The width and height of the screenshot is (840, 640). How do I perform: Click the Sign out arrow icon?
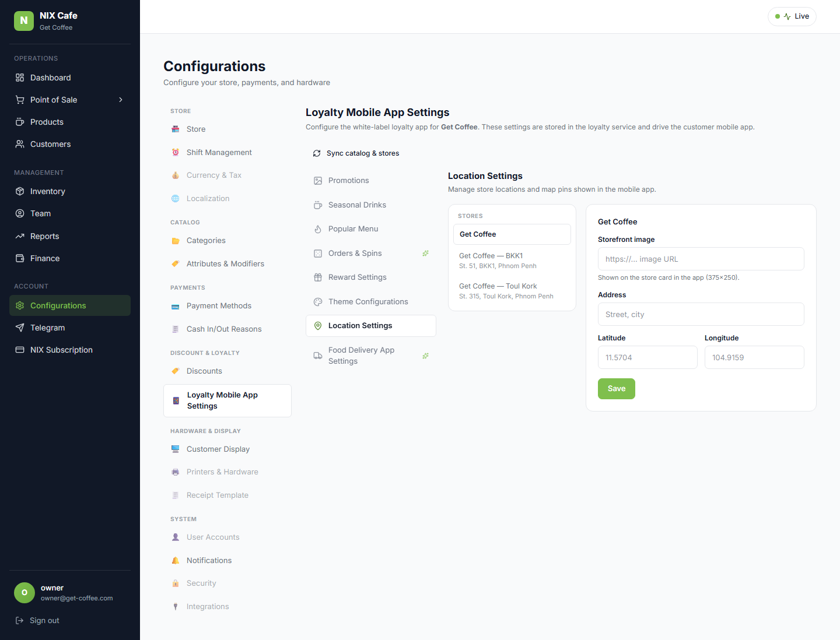tap(19, 620)
